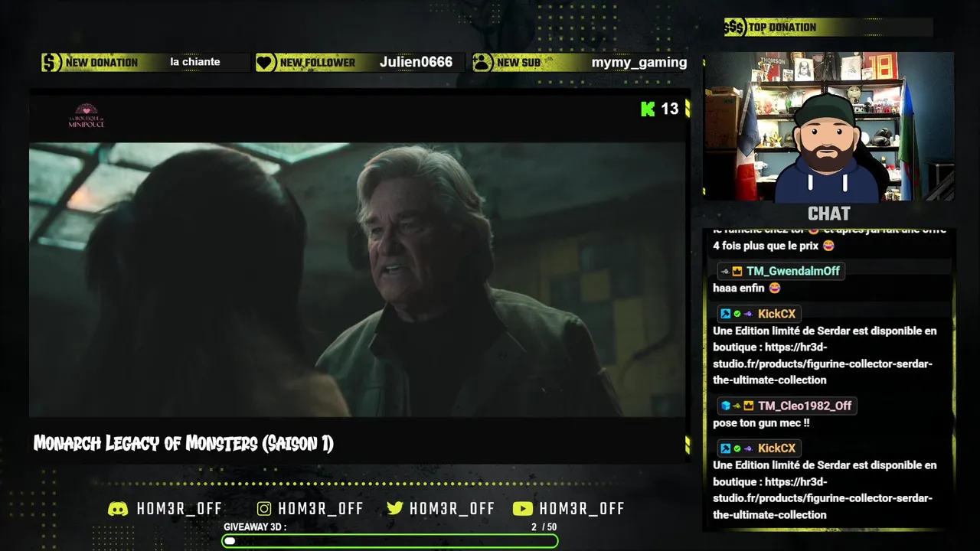Click the 'TOP DONATION' label

[x=782, y=28]
